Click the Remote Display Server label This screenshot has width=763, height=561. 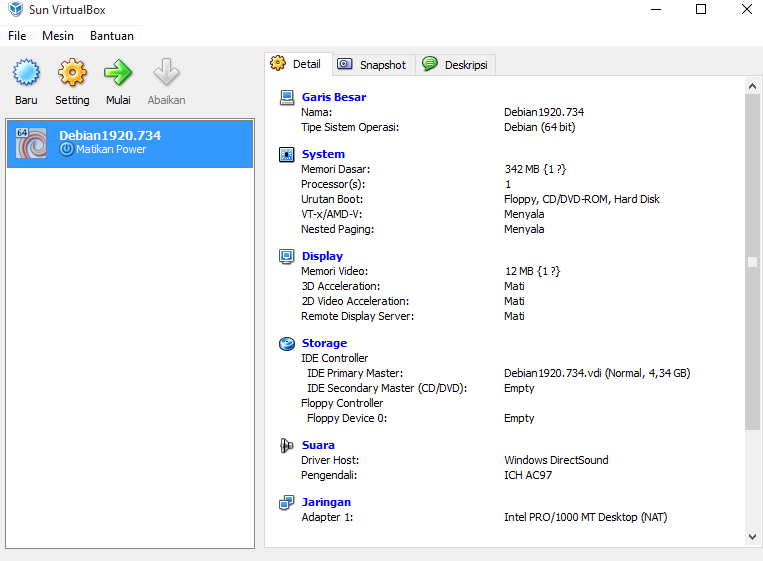[357, 317]
